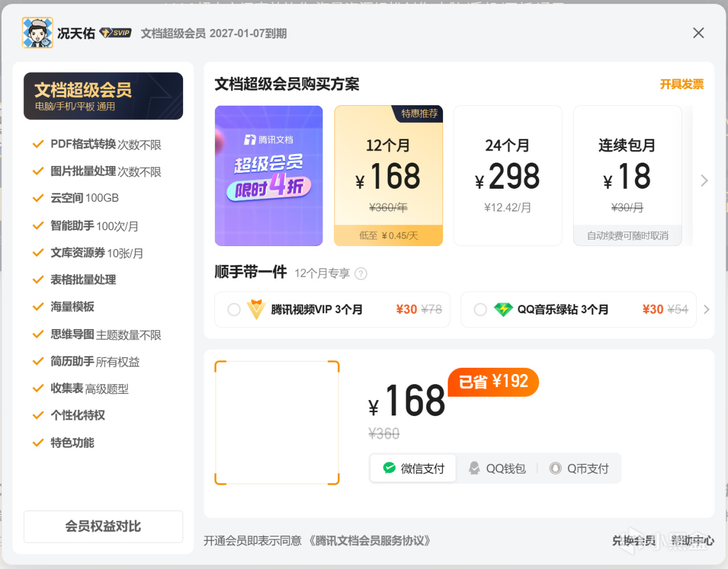Viewport: 728px width, 569px height.
Task: Click the membership expiry date text
Action: (214, 34)
